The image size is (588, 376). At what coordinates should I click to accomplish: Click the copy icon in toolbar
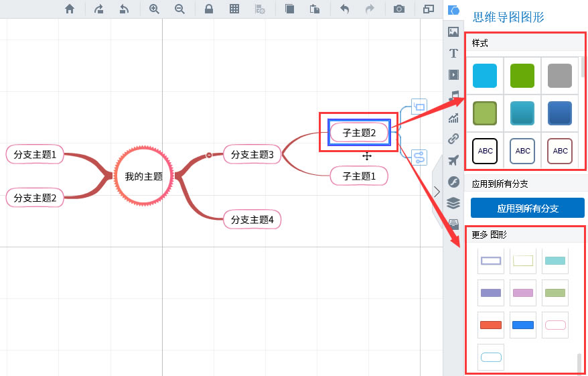pyautogui.click(x=289, y=9)
